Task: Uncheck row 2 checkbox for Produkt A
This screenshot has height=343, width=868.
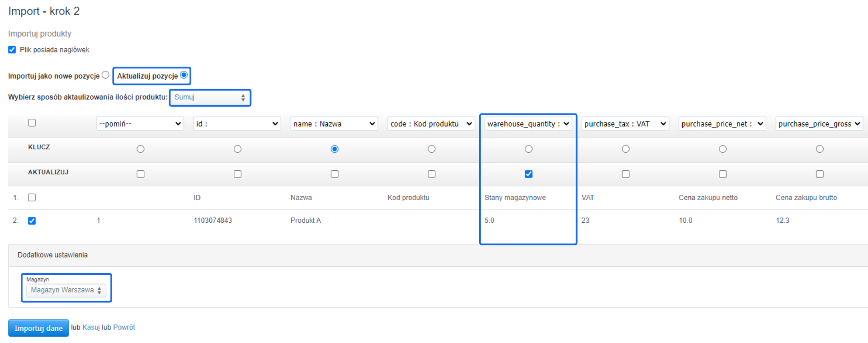Action: (x=32, y=221)
